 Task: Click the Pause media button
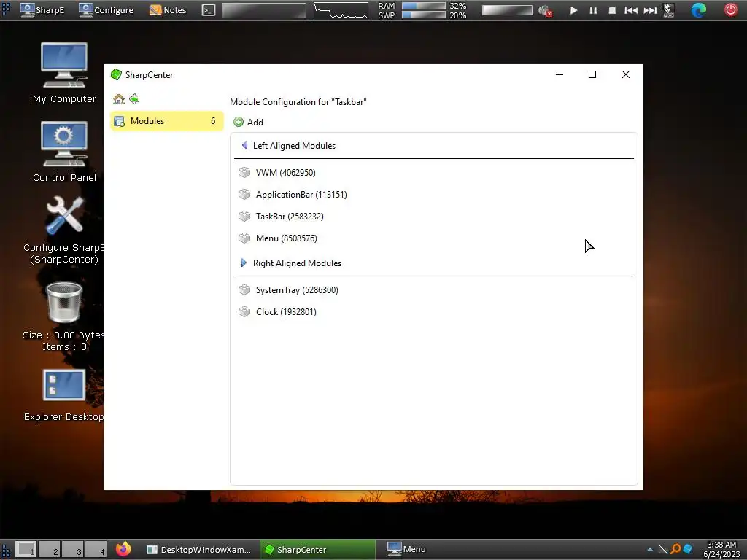(593, 10)
